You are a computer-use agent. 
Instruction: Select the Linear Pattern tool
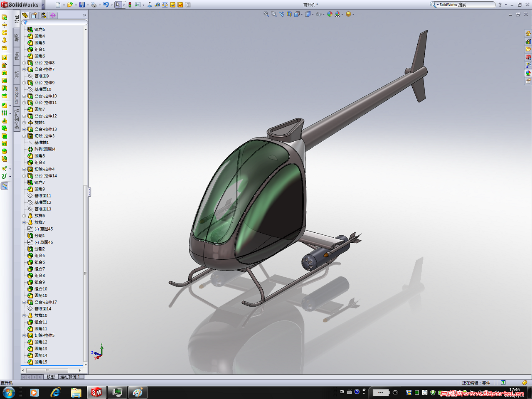pyautogui.click(x=4, y=113)
